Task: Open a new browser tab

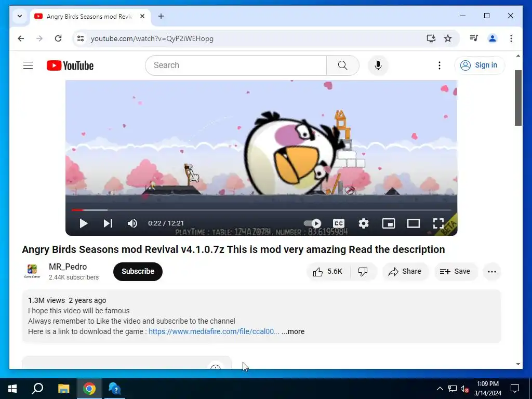Action: click(x=161, y=16)
